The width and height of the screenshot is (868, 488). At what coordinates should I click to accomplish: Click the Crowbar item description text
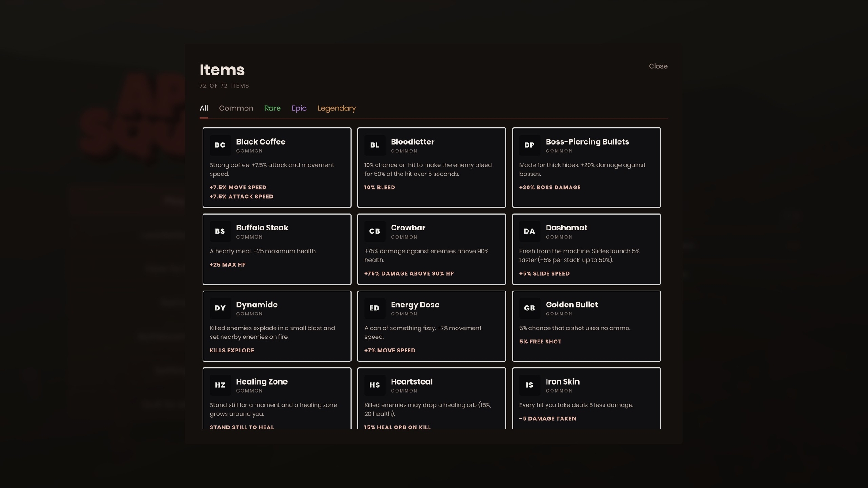point(426,255)
